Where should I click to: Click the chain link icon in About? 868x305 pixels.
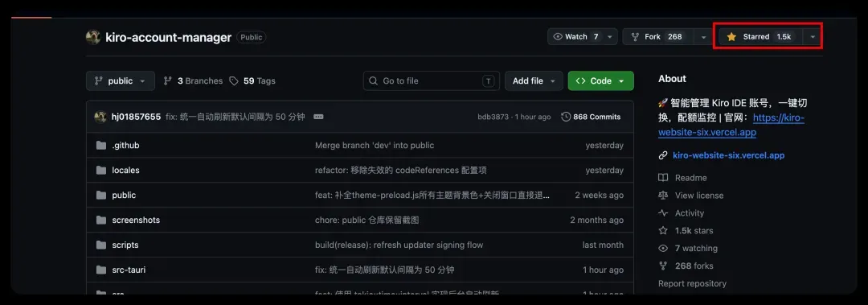pyautogui.click(x=662, y=156)
